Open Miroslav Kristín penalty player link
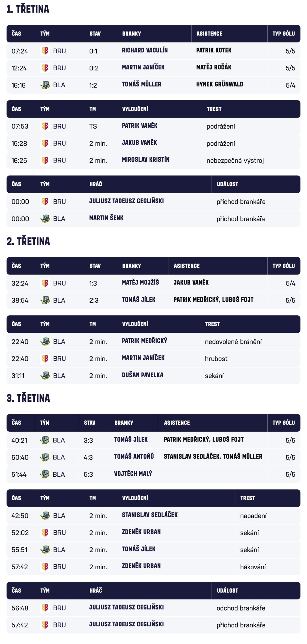The height and width of the screenshot is (644, 307). click(x=146, y=159)
